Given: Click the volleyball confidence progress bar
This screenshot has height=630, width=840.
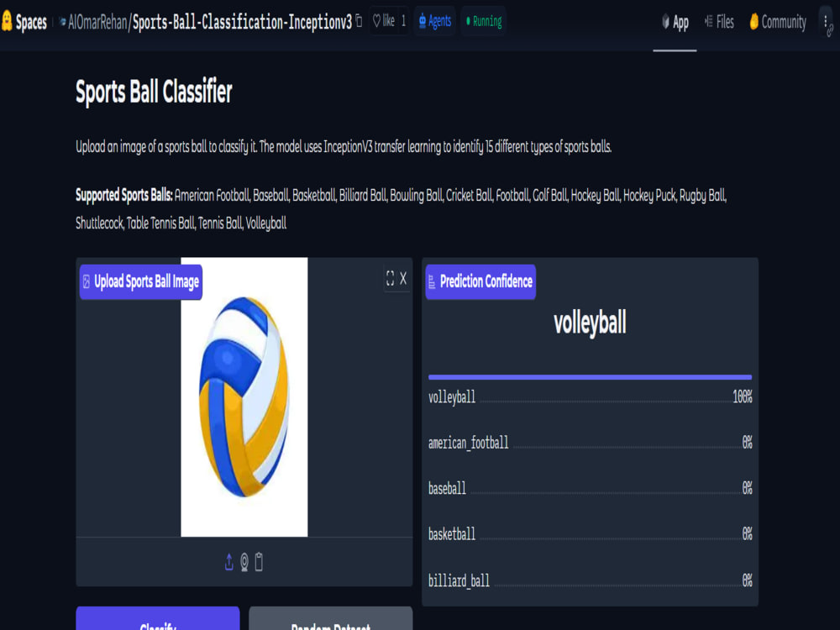Looking at the screenshot, I should click(x=590, y=377).
